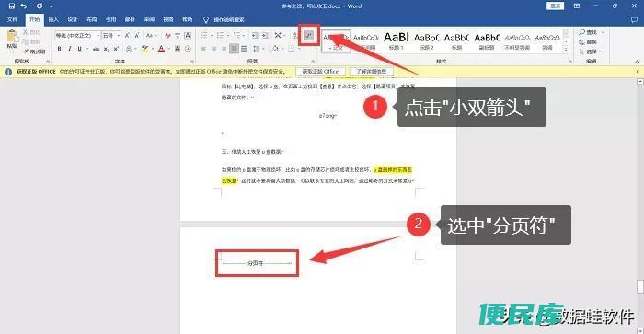Click the show/hide paragraph marks button
The image size is (644, 334).
pos(309,36)
